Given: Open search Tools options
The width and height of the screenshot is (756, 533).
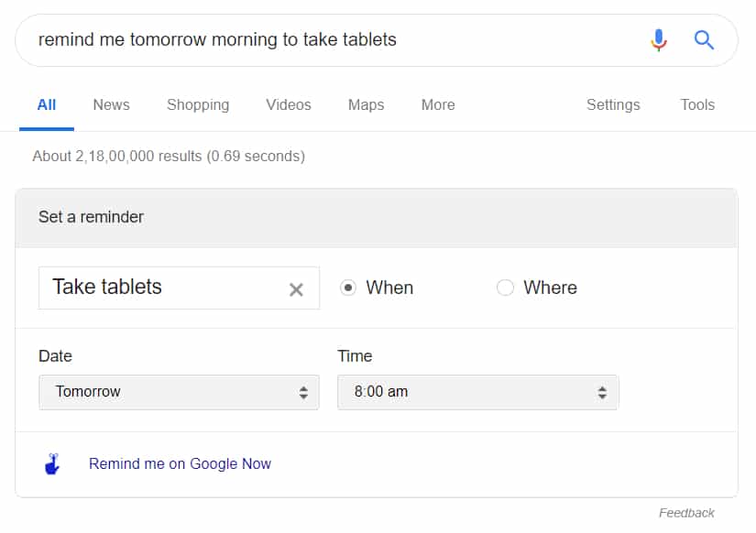Looking at the screenshot, I should [697, 104].
